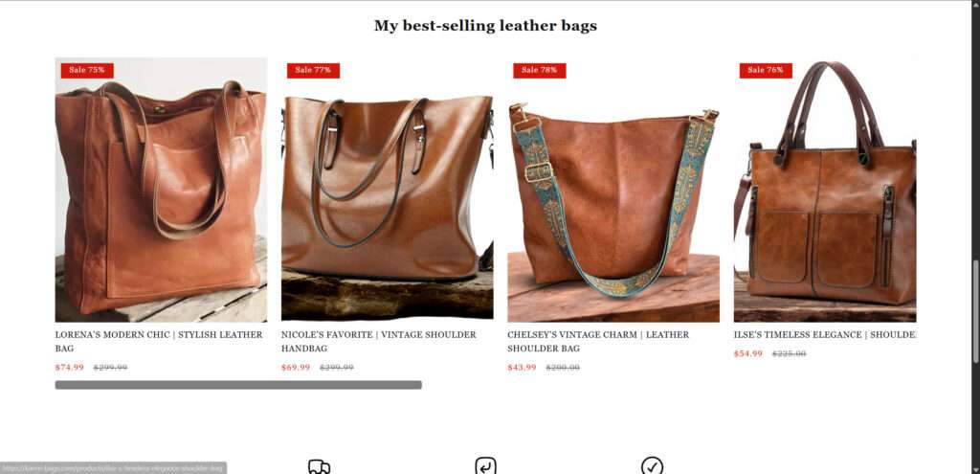Click the vertical page scrollbar thumb

coord(975,311)
